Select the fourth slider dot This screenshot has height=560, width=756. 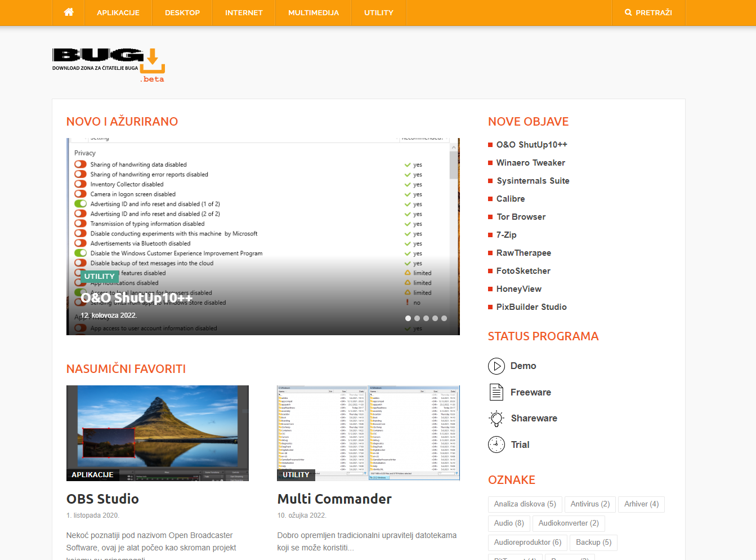coord(435,318)
